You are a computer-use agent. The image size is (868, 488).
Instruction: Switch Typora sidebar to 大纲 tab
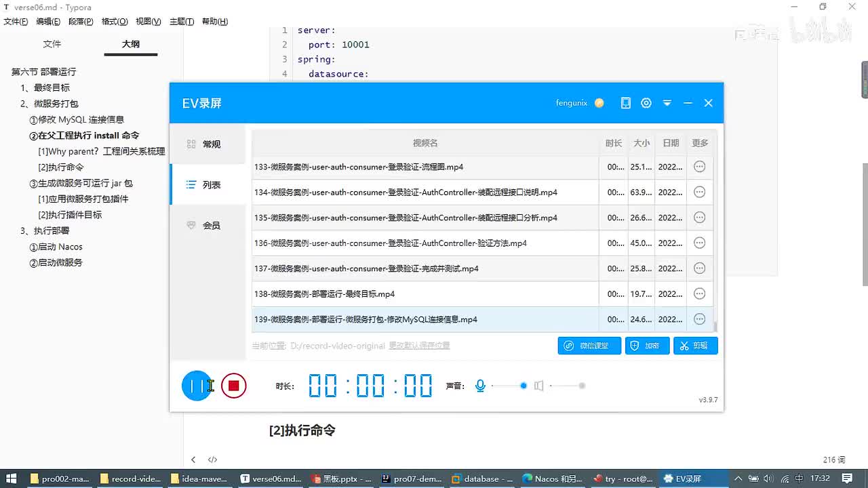coord(131,44)
